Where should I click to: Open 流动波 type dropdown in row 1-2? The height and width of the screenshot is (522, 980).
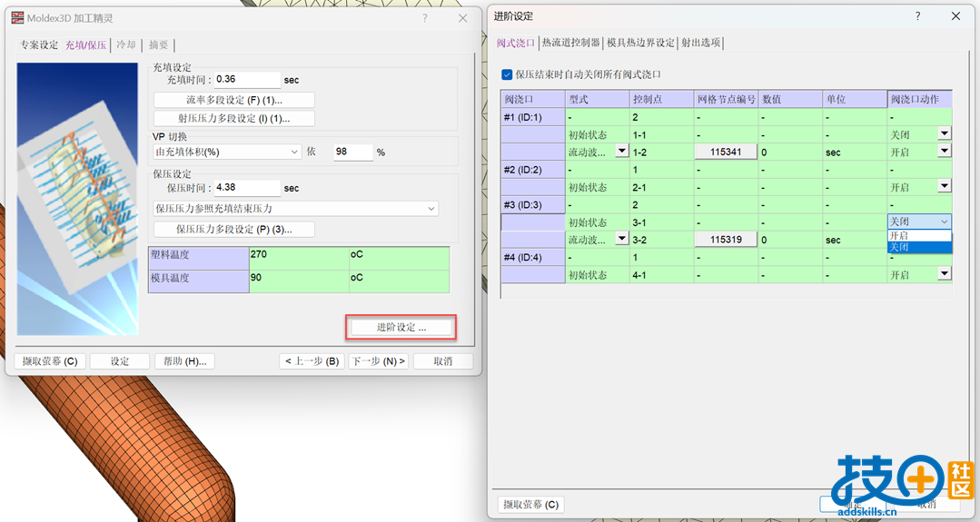(622, 151)
